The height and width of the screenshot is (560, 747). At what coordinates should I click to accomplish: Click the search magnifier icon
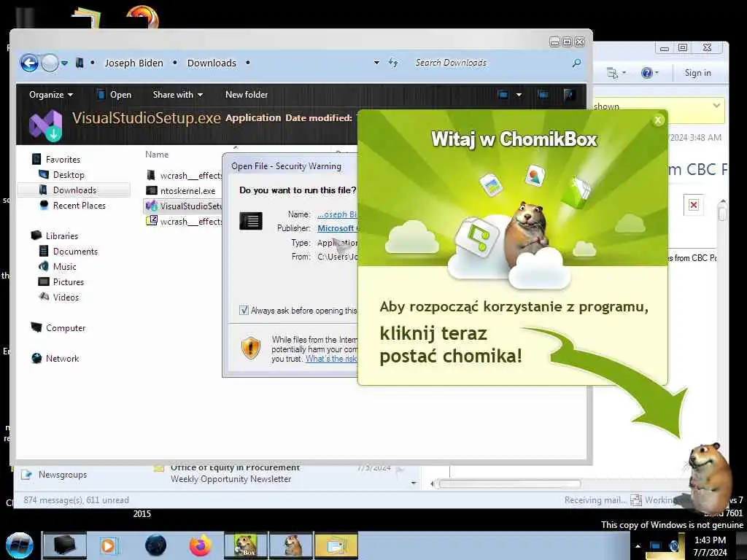[576, 63]
